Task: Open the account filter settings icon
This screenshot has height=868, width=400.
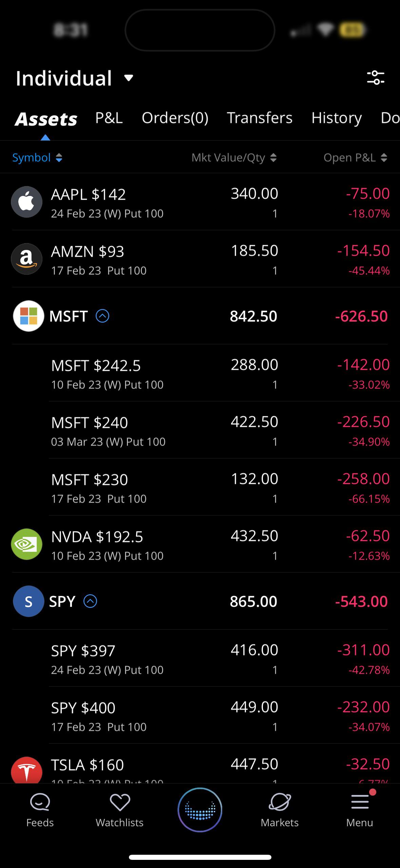Action: click(376, 77)
